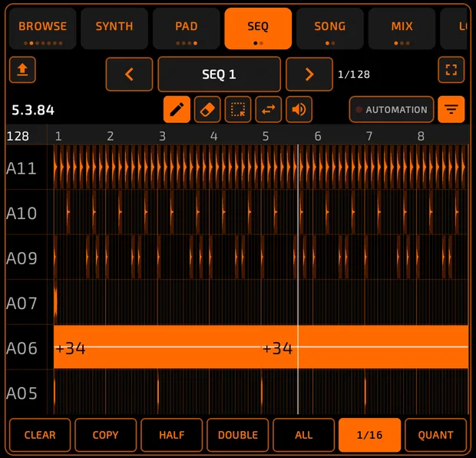Open the PAD tab
The height and width of the screenshot is (458, 476).
pos(187,28)
